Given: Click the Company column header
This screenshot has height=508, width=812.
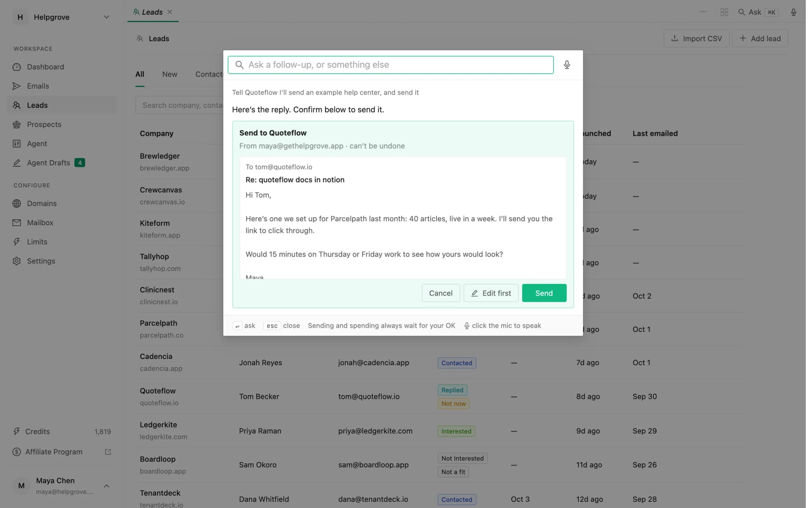Looking at the screenshot, I should pyautogui.click(x=157, y=133).
